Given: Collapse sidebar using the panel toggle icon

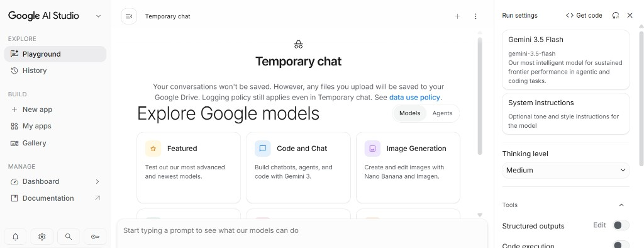Looking at the screenshot, I should click(x=129, y=16).
